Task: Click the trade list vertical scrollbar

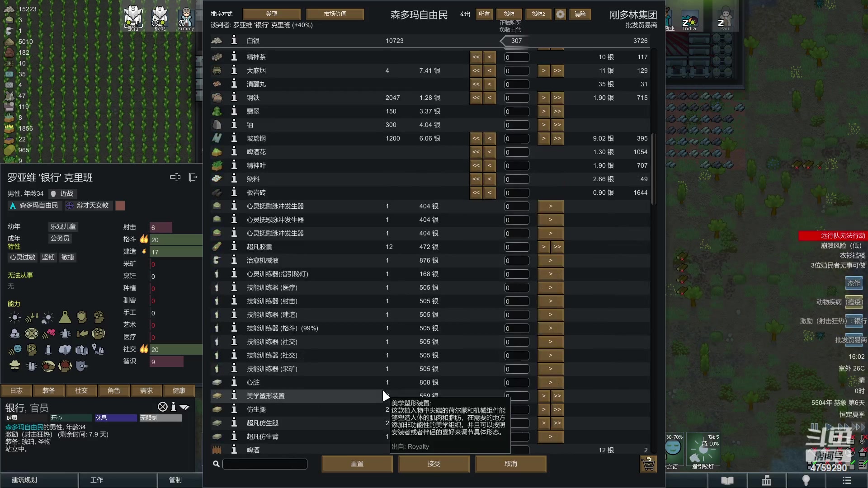Action: point(653,169)
